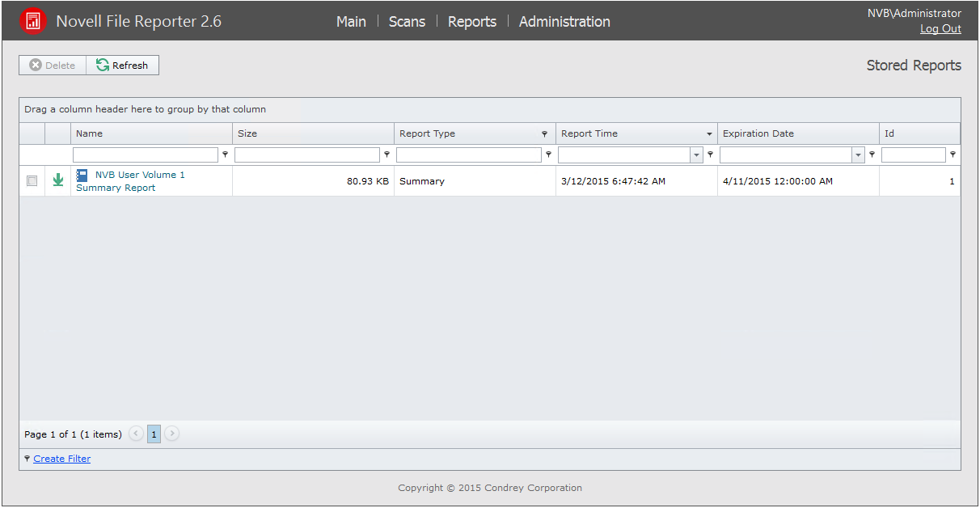This screenshot has height=508, width=980.
Task: Click the report document icon beside report name
Action: (82, 175)
